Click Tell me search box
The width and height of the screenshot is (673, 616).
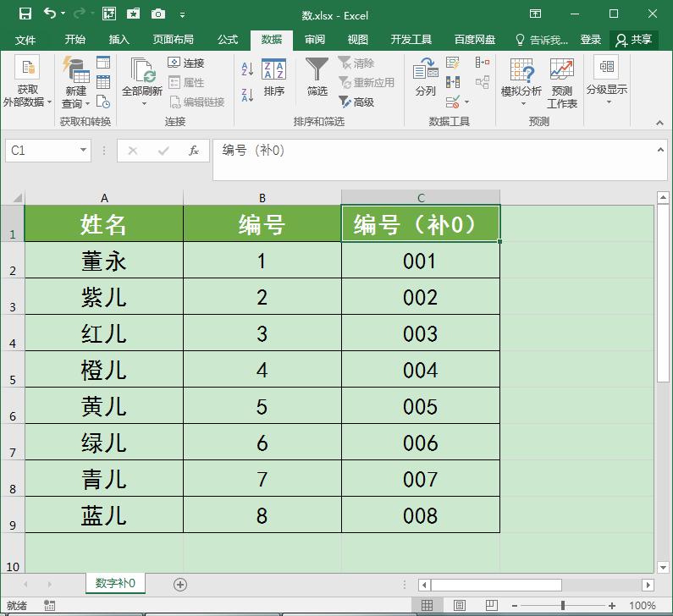[x=542, y=40]
